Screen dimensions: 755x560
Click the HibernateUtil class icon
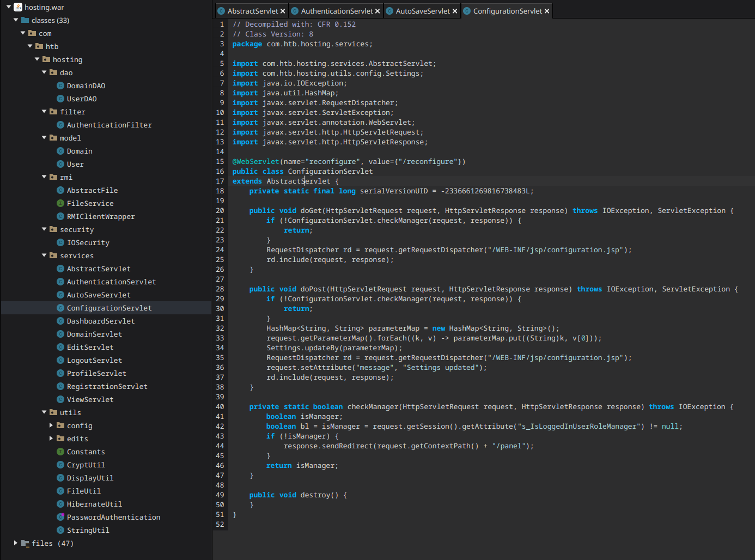60,504
